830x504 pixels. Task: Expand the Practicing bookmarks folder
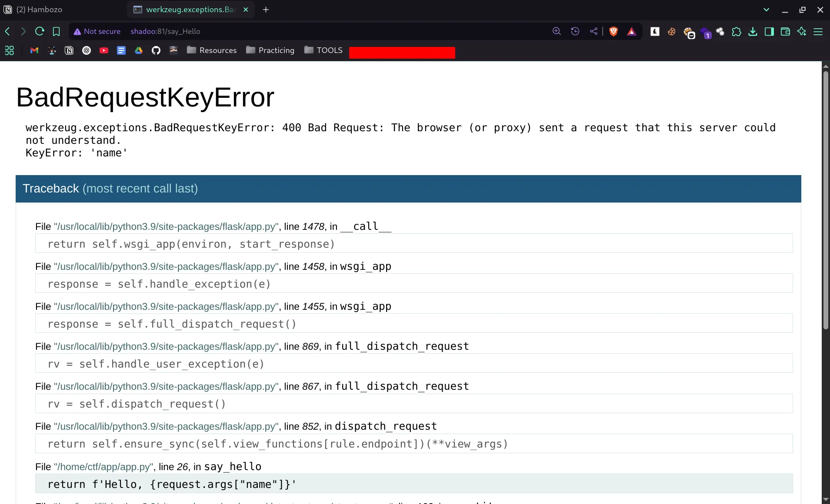(x=270, y=50)
